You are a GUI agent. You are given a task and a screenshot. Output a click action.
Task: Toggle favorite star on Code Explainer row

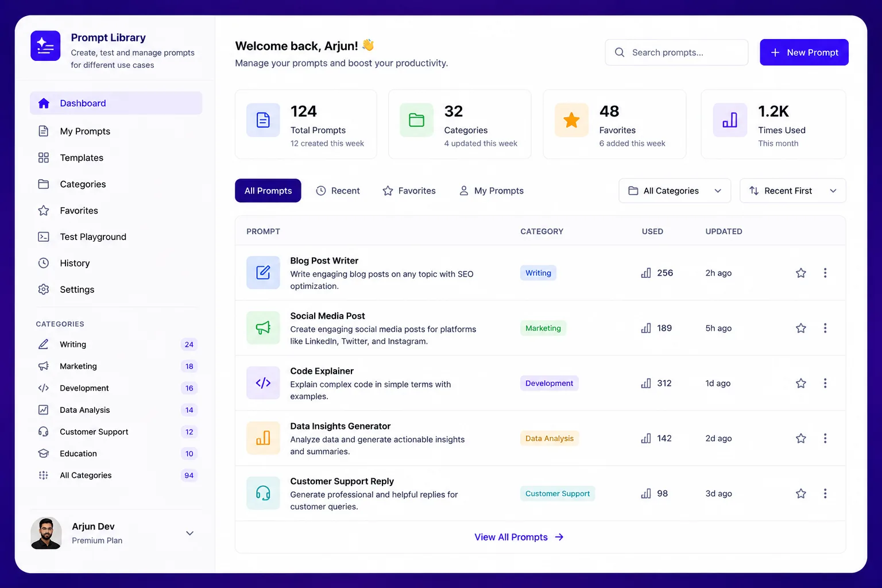[x=801, y=383]
